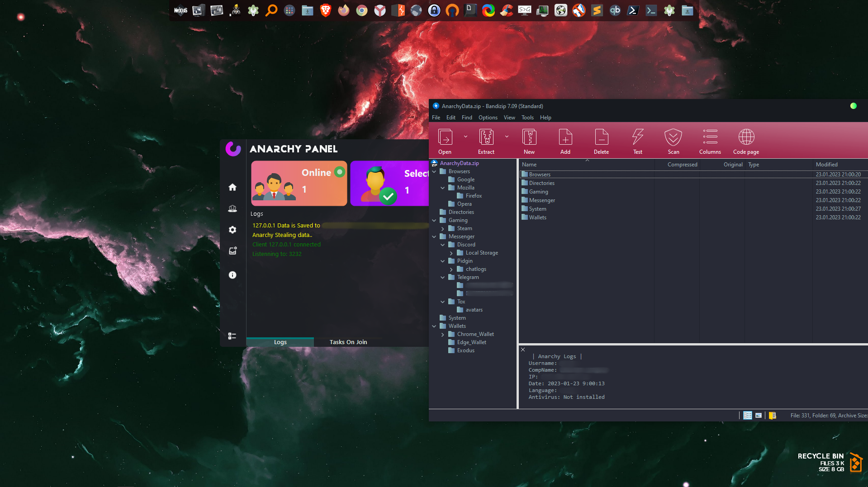Click the New archive toolbar icon
This screenshot has height=487, width=868.
(x=529, y=141)
